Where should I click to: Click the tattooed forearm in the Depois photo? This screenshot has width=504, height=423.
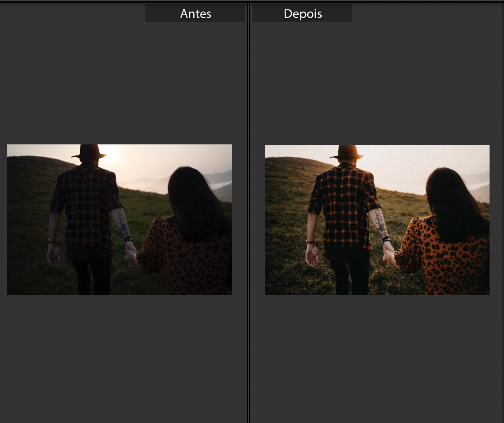380,223
